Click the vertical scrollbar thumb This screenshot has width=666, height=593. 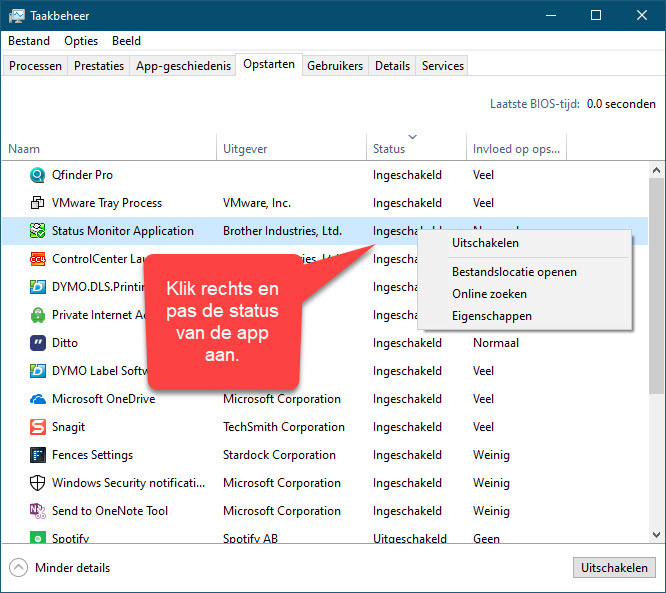click(656, 286)
